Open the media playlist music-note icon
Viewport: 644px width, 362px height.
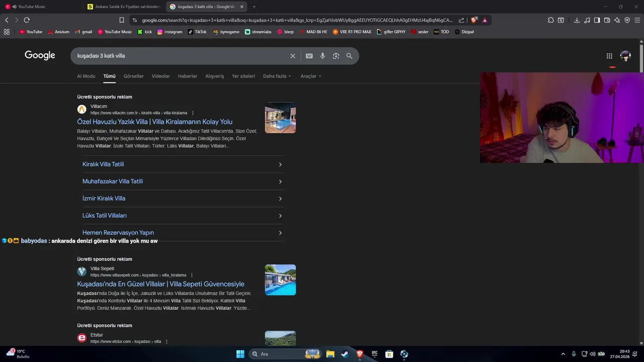pos(587,20)
